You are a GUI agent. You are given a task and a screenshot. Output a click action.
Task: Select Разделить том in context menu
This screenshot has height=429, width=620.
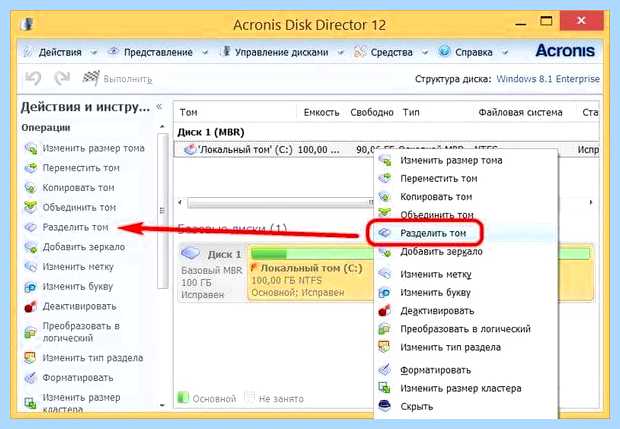tap(466, 233)
